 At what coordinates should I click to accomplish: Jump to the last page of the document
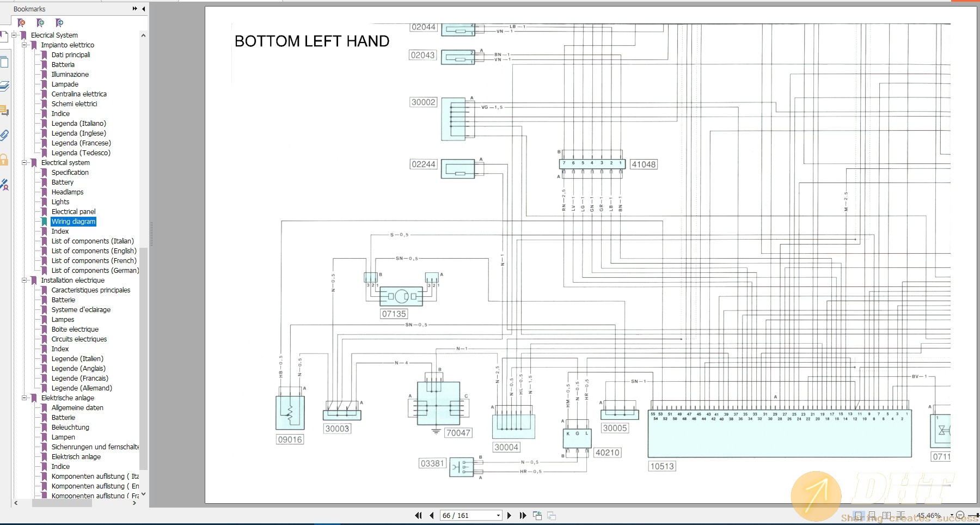point(523,515)
